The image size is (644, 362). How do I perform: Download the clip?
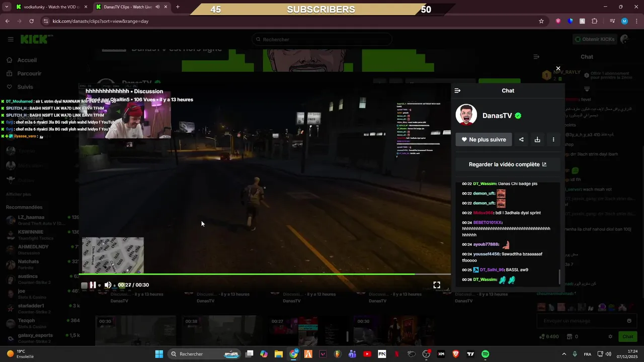(537, 140)
